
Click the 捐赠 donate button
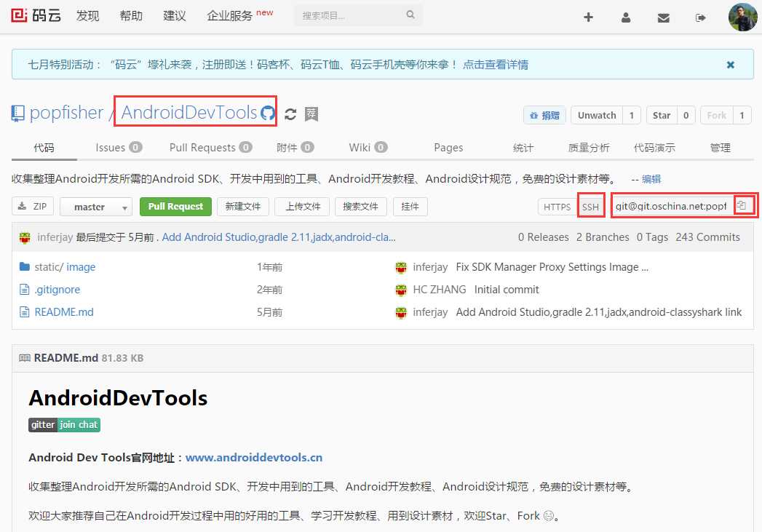pyautogui.click(x=544, y=116)
